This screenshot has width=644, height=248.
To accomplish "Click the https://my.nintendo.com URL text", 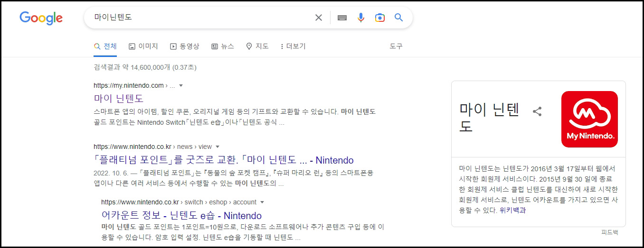I will 134,86.
